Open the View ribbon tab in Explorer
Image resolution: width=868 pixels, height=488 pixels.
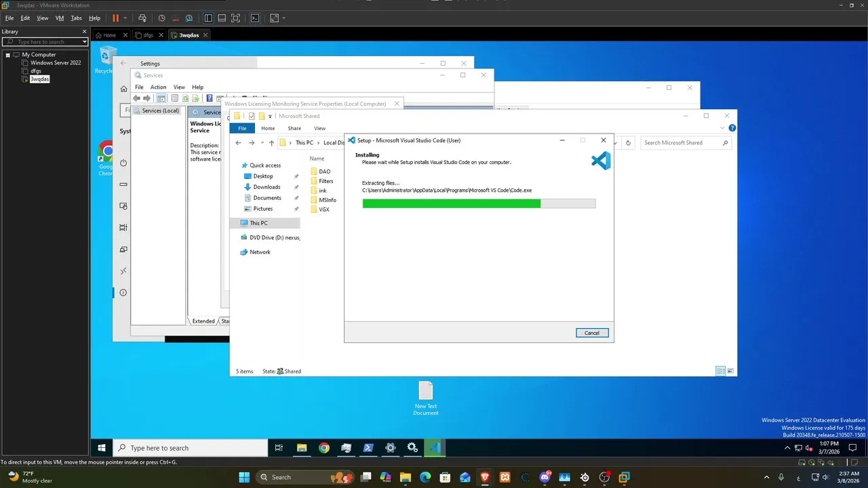click(x=319, y=128)
